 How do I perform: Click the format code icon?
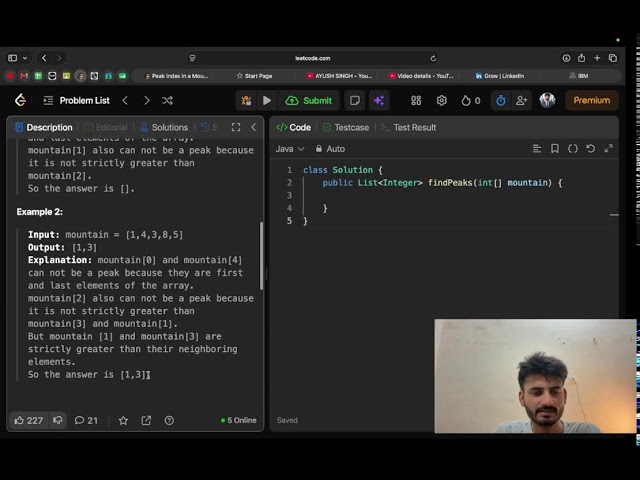(x=537, y=149)
